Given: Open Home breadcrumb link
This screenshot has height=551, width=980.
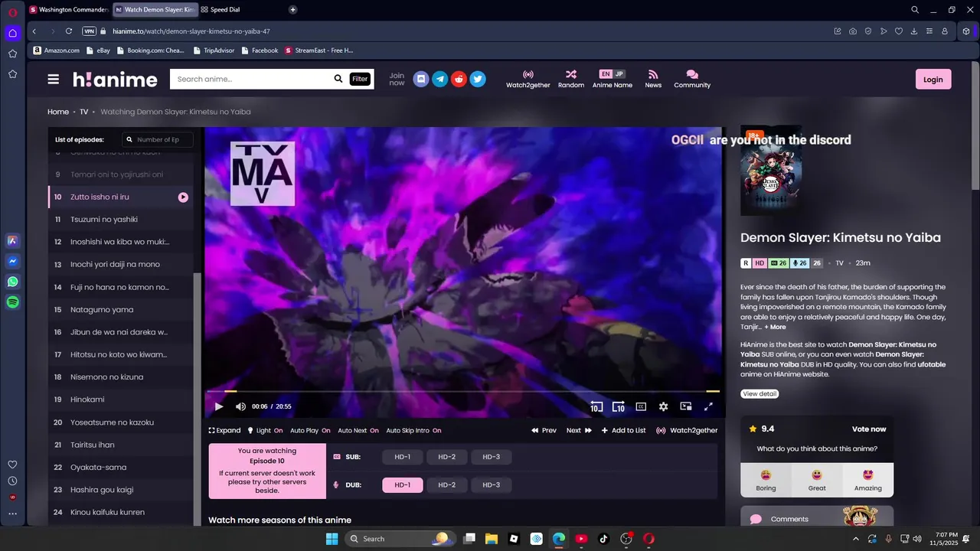Looking at the screenshot, I should click(58, 112).
